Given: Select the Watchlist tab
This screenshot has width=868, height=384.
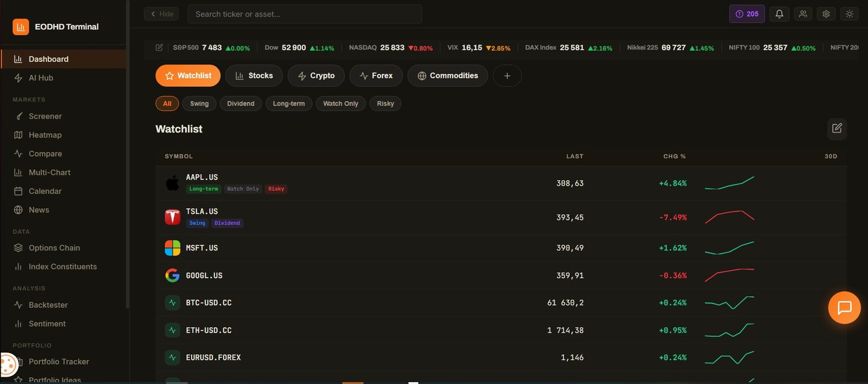Looking at the screenshot, I should point(188,76).
